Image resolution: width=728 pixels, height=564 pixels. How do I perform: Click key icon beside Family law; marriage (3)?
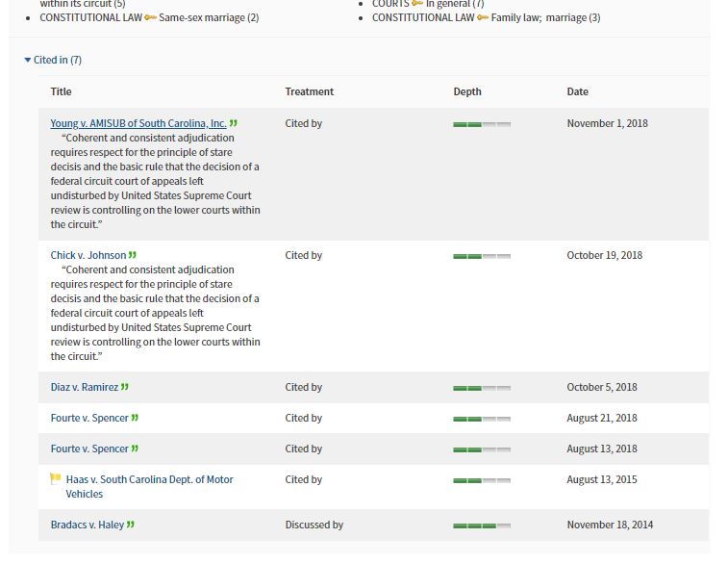(x=483, y=17)
